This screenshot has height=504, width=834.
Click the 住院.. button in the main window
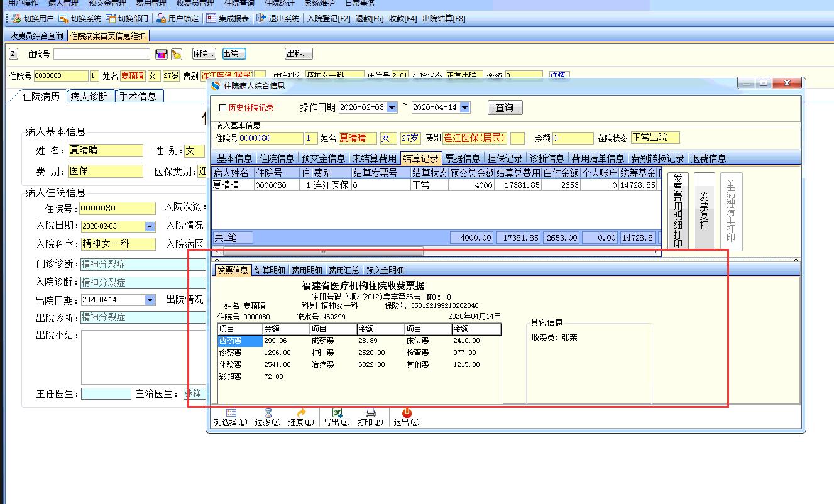204,54
